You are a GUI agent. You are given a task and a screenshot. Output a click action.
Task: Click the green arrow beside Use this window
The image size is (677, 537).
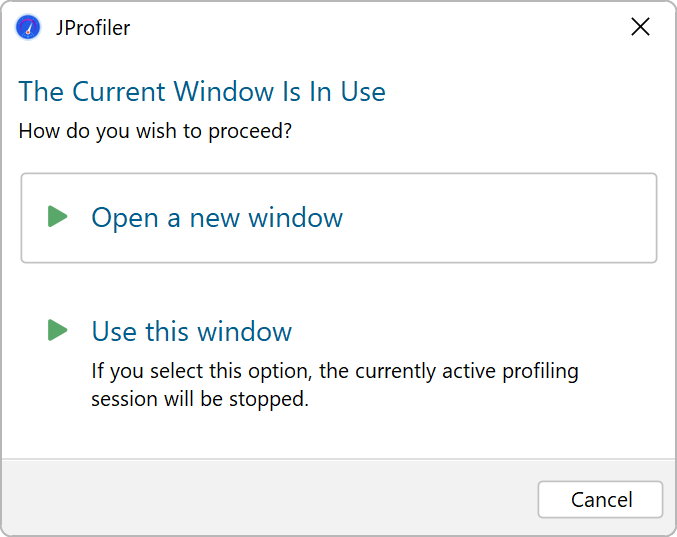tap(58, 331)
